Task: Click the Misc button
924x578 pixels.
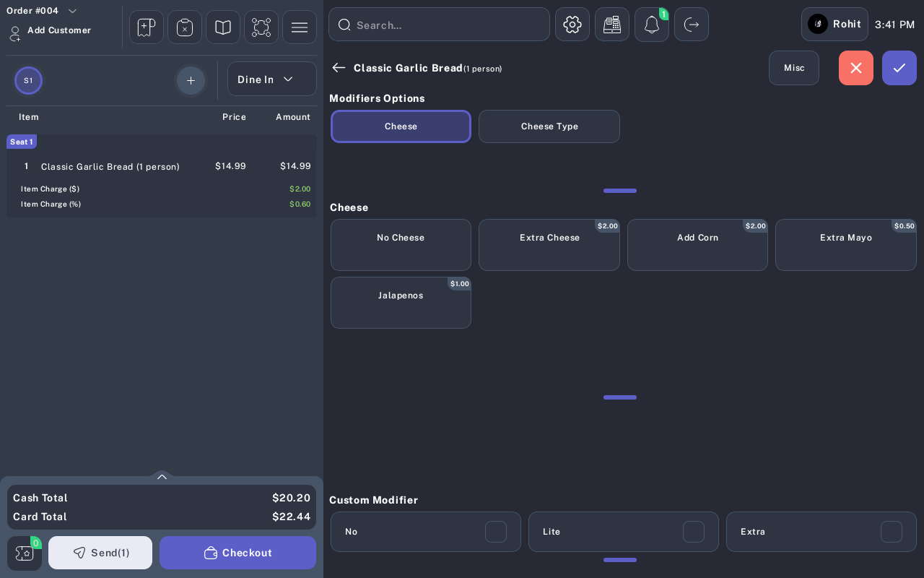Action: pyautogui.click(x=794, y=68)
